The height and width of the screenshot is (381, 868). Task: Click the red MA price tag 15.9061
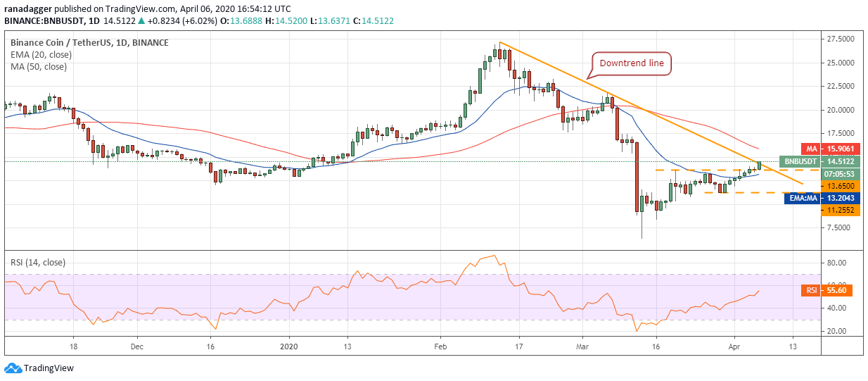(x=840, y=149)
